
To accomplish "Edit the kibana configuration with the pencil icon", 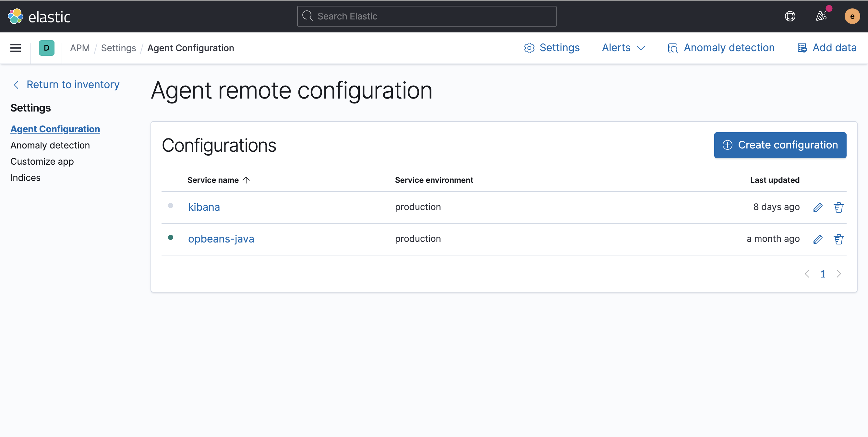I will click(818, 207).
